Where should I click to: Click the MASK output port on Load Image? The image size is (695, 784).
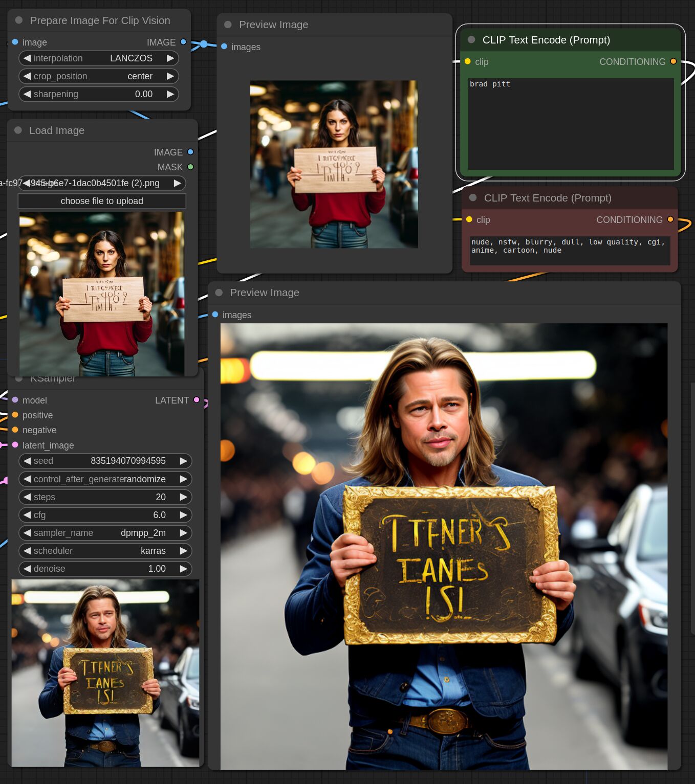(x=190, y=167)
